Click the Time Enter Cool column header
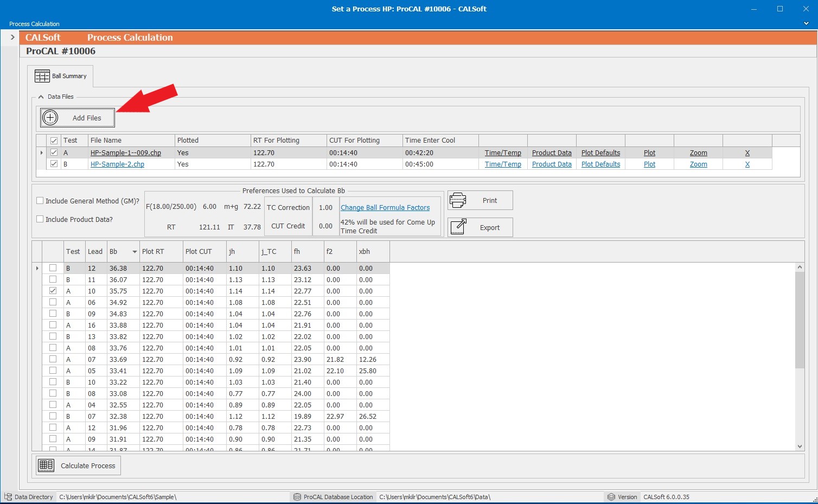This screenshot has height=504, width=818. click(440, 141)
